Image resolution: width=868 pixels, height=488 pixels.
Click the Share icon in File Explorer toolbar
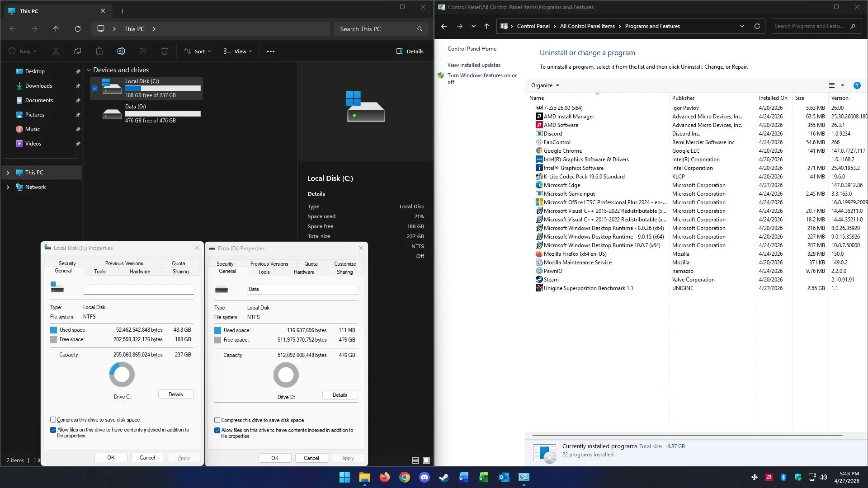coord(143,52)
